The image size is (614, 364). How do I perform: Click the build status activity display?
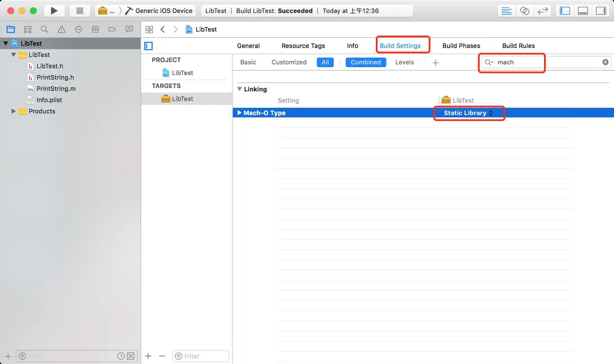point(307,11)
